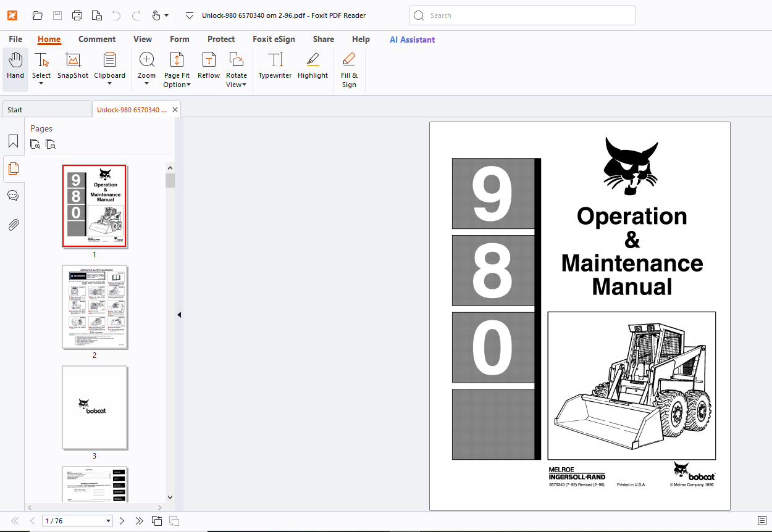
Task: Switch to the Protect ribbon tab
Action: pyautogui.click(x=221, y=39)
